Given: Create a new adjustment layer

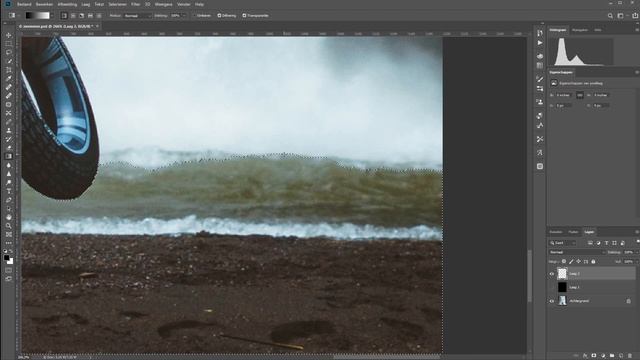Looking at the screenshot, I should (x=603, y=356).
